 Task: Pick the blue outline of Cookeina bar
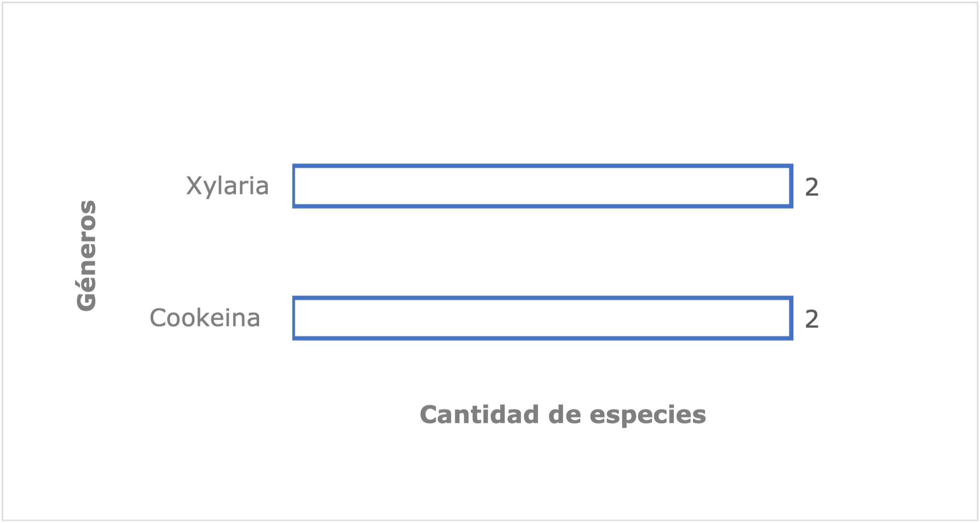tap(543, 299)
